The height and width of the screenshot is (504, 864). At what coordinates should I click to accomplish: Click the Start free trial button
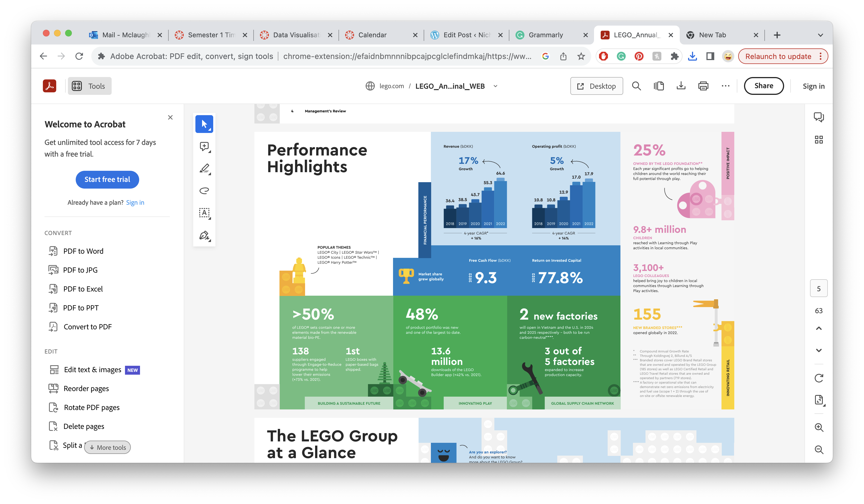[107, 179]
